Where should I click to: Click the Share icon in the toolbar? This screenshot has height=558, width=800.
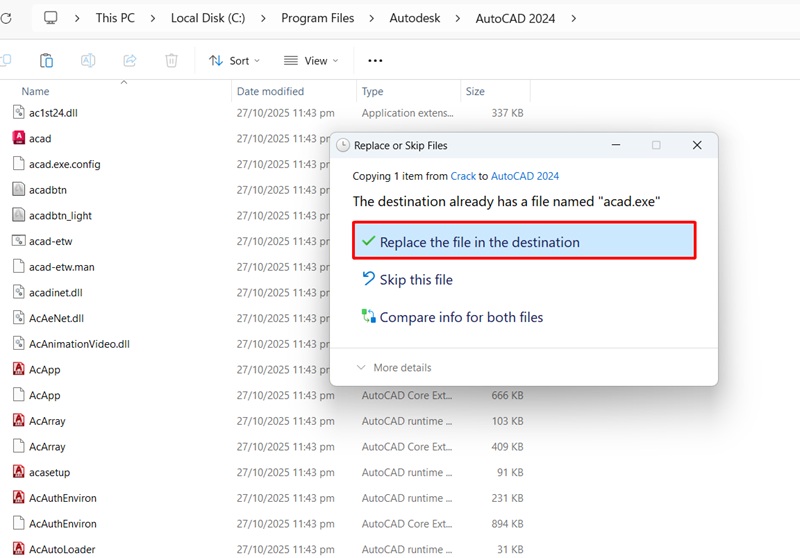click(129, 61)
